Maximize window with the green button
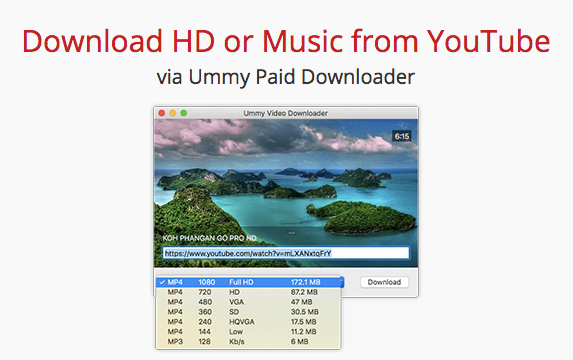 [x=183, y=113]
